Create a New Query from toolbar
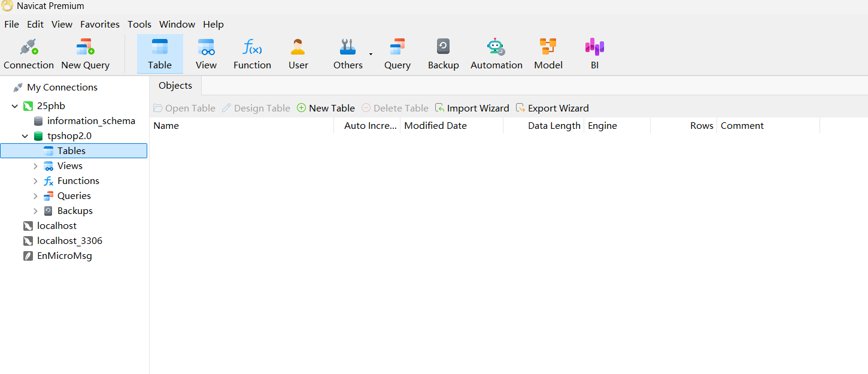The height and width of the screenshot is (374, 868). [x=85, y=54]
